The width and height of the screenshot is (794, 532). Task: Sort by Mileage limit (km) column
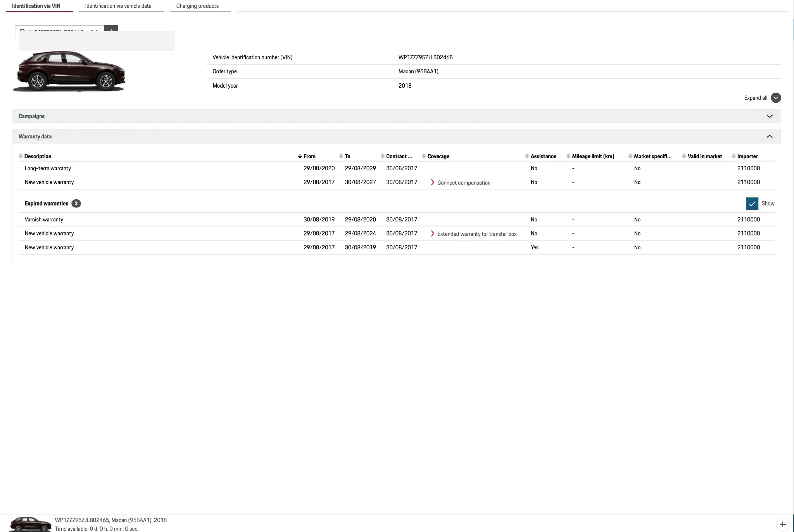point(592,156)
